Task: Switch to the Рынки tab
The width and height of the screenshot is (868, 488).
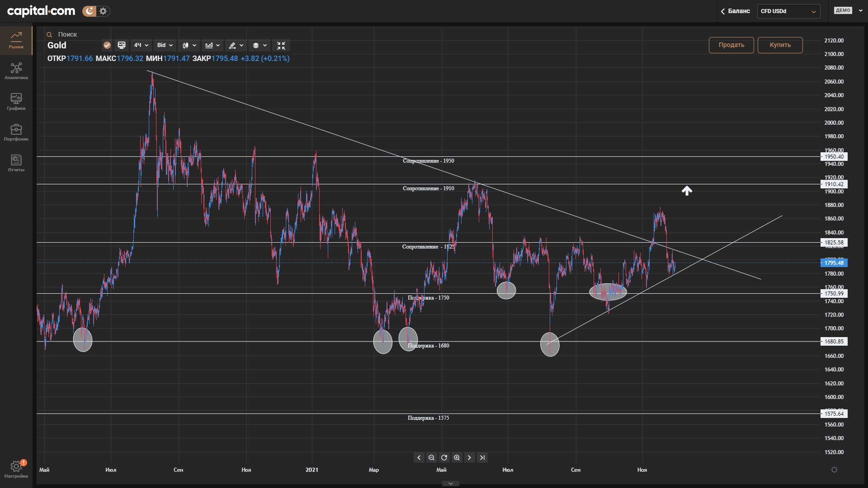Action: [x=16, y=41]
